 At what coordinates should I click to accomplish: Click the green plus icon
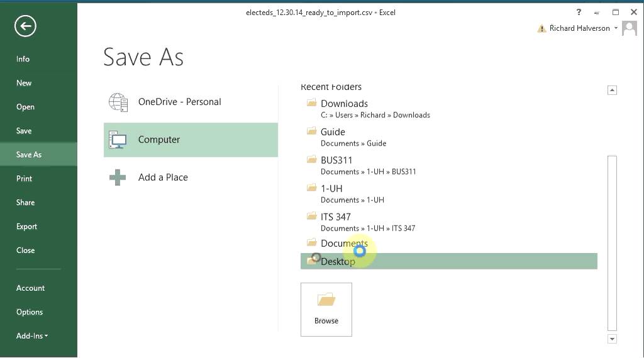[x=118, y=178]
